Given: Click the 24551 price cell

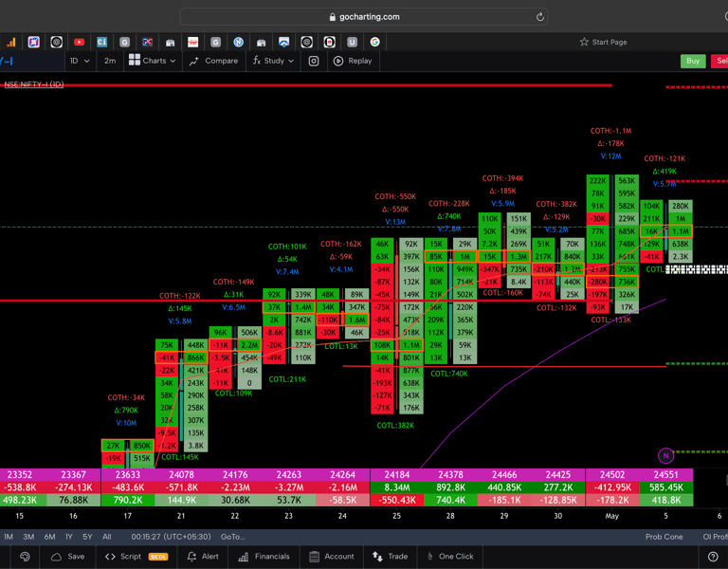Looking at the screenshot, I should [665, 475].
